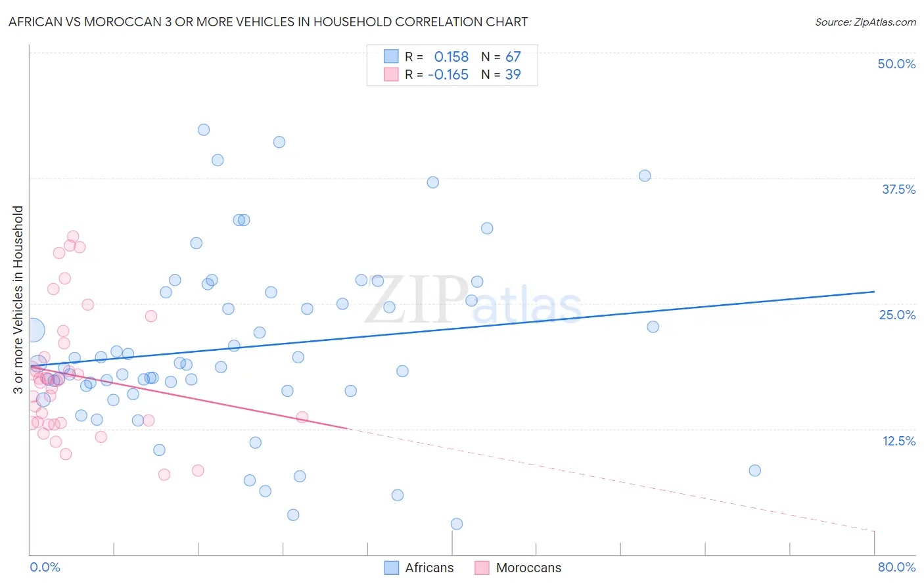Select the 37.5% y-axis label
924x586 pixels.
click(x=898, y=189)
